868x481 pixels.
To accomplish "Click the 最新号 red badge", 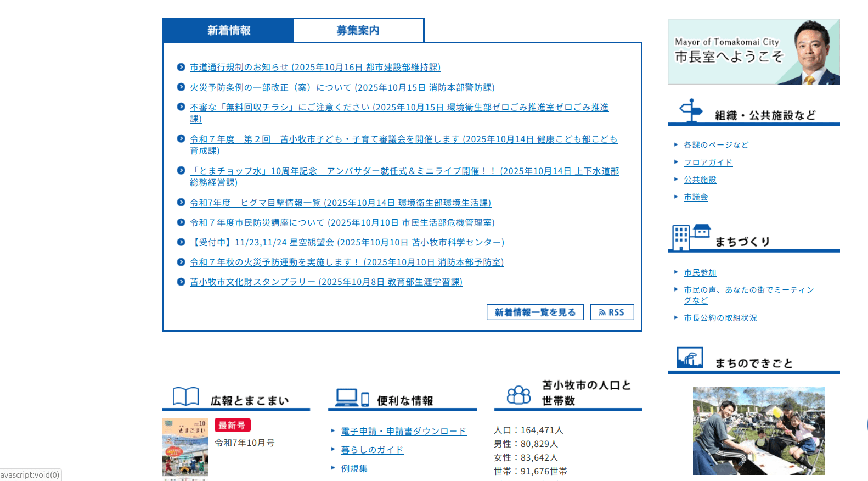I will click(232, 426).
